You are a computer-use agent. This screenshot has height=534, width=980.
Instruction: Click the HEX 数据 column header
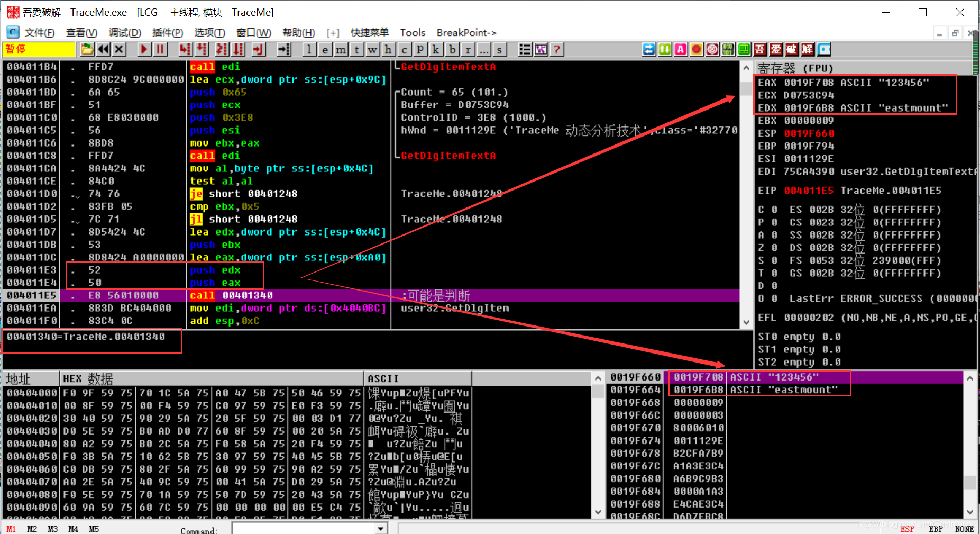[x=212, y=378]
